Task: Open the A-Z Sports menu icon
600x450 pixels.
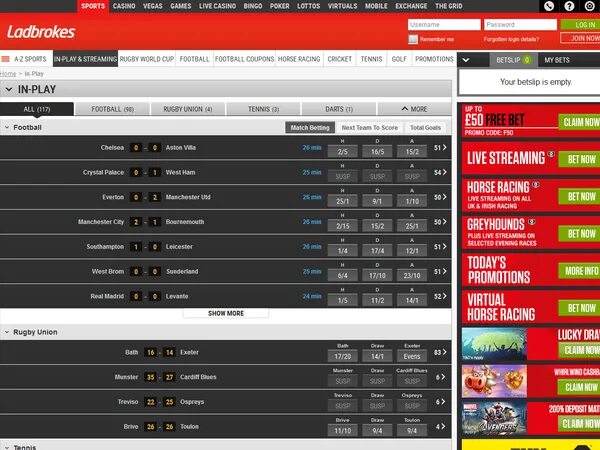Action: pyautogui.click(x=5, y=59)
